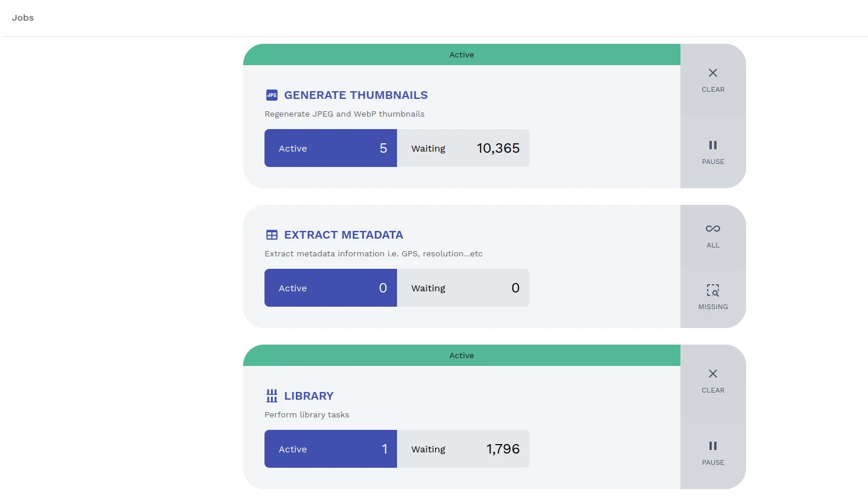
Task: Click the Generate Thumbnails waiting count 10,365
Action: point(498,148)
